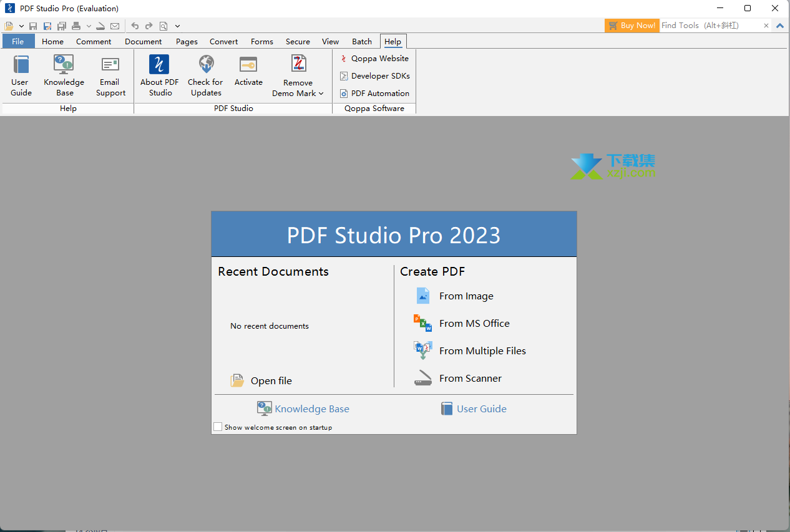Click the scanner icon in the quick toolbar

[x=100, y=26]
